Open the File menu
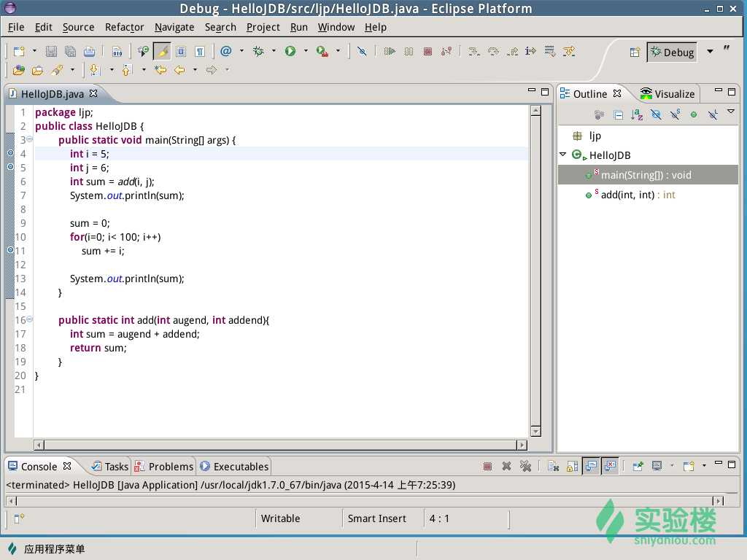 (16, 27)
